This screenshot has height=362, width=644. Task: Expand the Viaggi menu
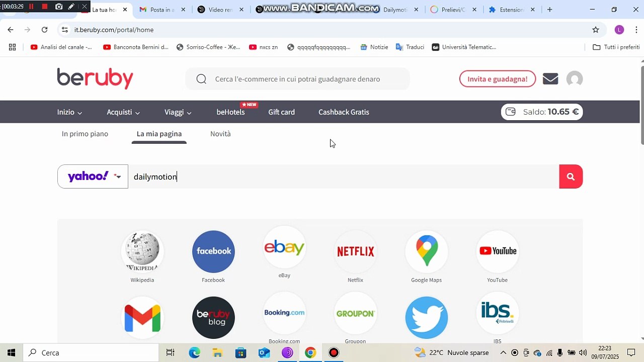[x=178, y=112]
